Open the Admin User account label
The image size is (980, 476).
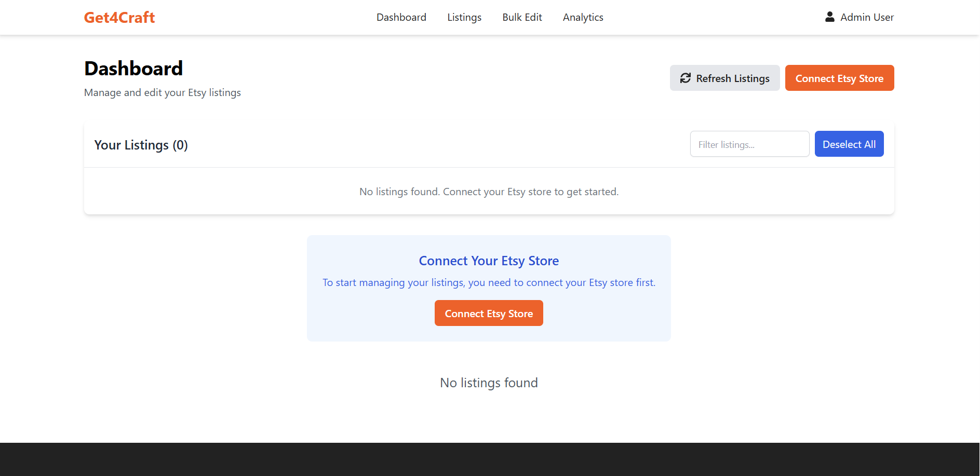[867, 17]
